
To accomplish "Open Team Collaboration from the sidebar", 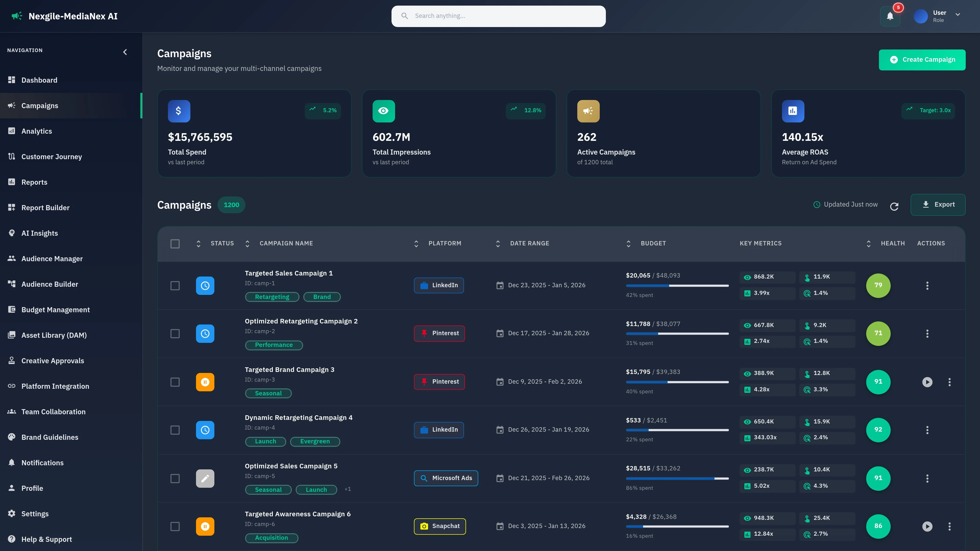I will [x=53, y=411].
